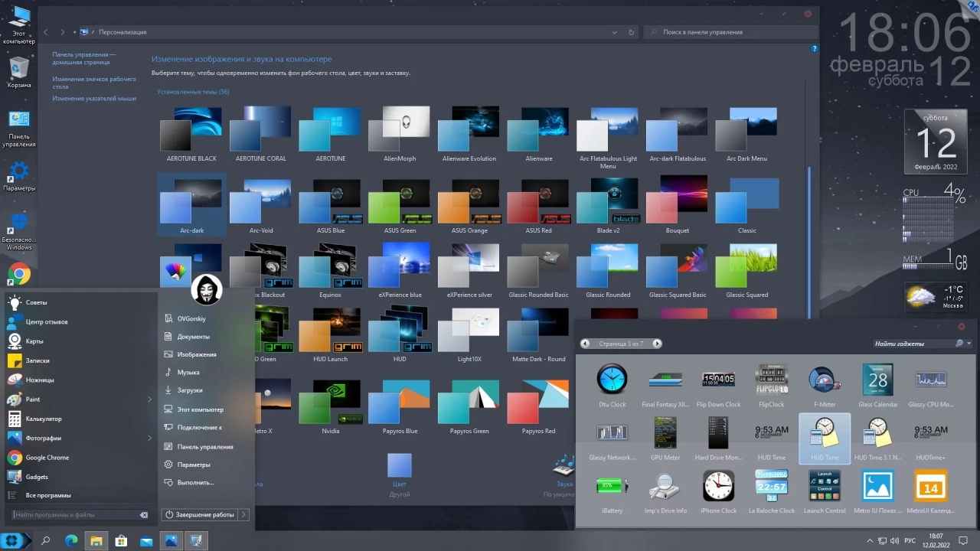The height and width of the screenshot is (551, 980).
Task: Apply the AlienMorph theme
Action: 400,135
